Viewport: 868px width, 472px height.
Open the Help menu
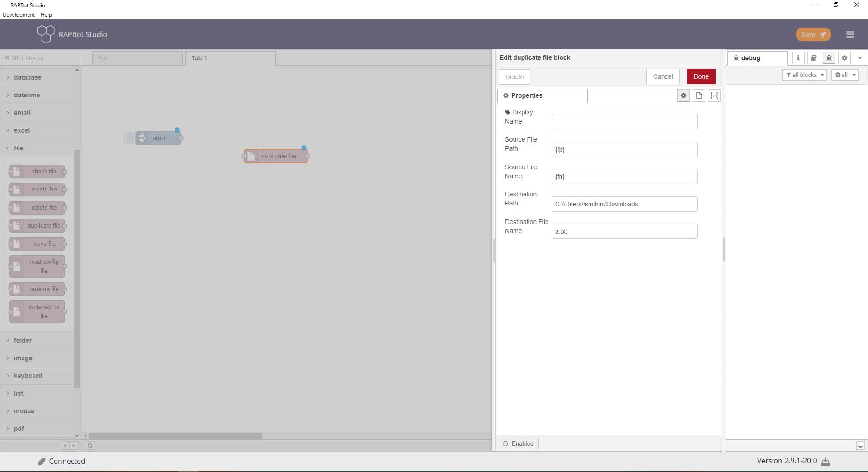(x=46, y=15)
